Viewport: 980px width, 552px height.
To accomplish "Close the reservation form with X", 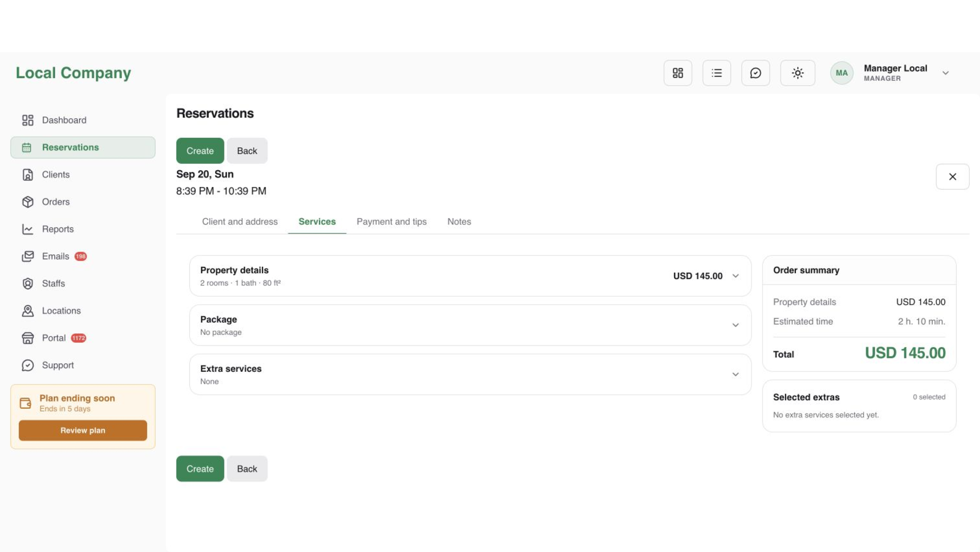I will coord(952,177).
